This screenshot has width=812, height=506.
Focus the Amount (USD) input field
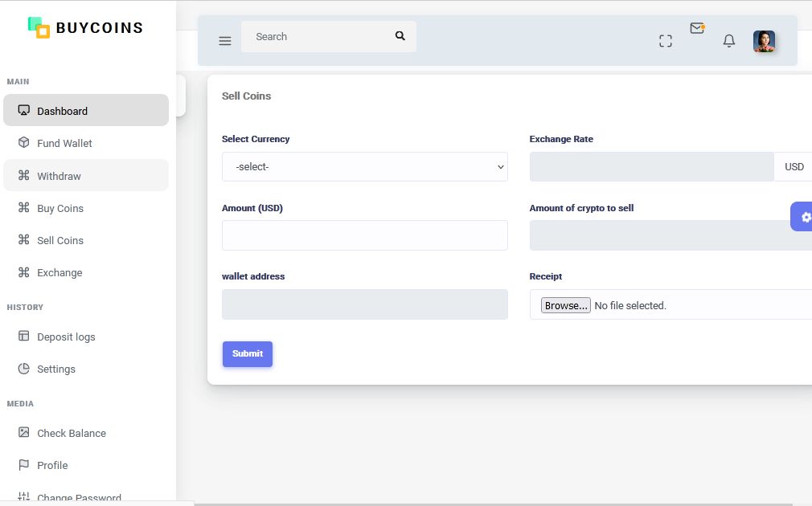365,235
